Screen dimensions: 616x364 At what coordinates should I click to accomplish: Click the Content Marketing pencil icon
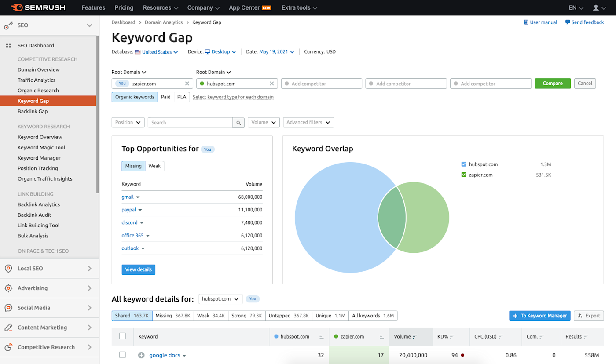pos(8,328)
